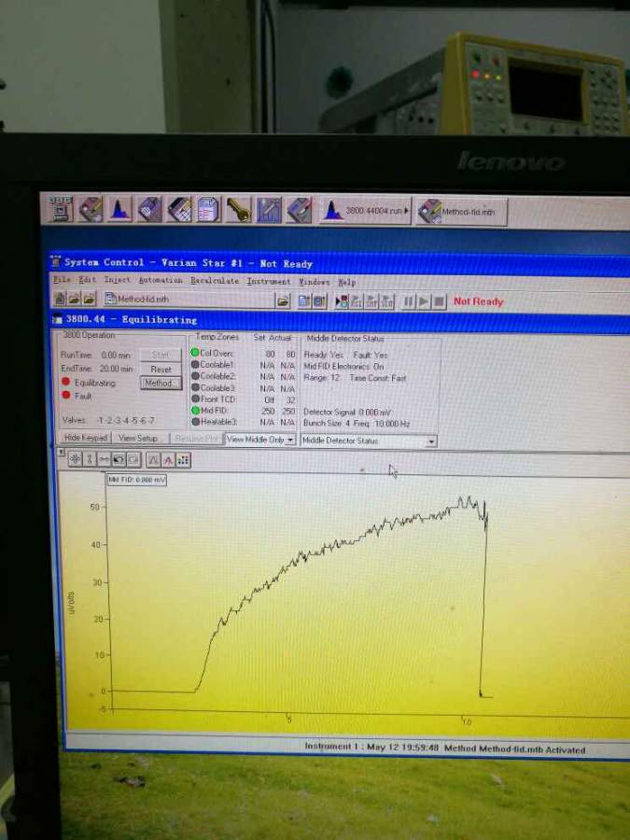Click second folder icon in System Control toolbar

tap(75, 299)
